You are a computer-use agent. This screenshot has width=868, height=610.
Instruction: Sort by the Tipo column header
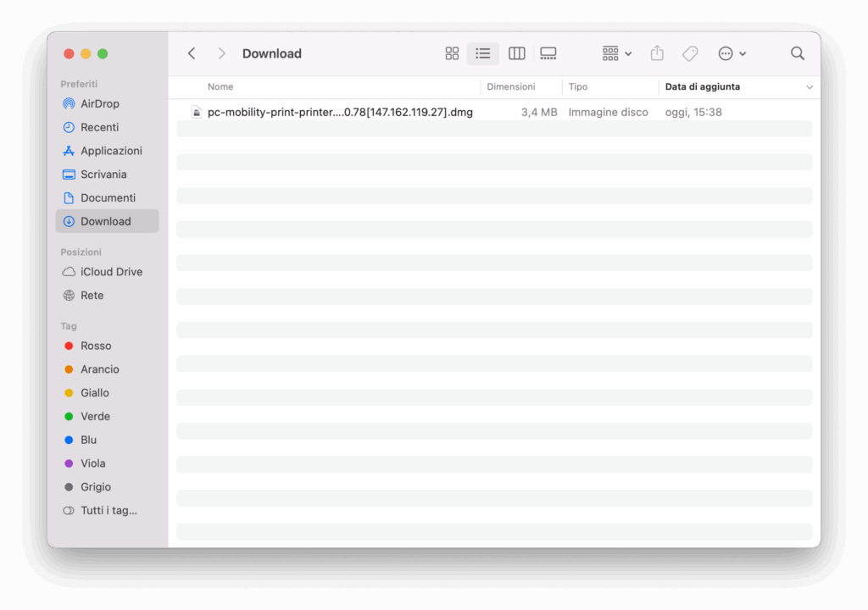pos(578,87)
